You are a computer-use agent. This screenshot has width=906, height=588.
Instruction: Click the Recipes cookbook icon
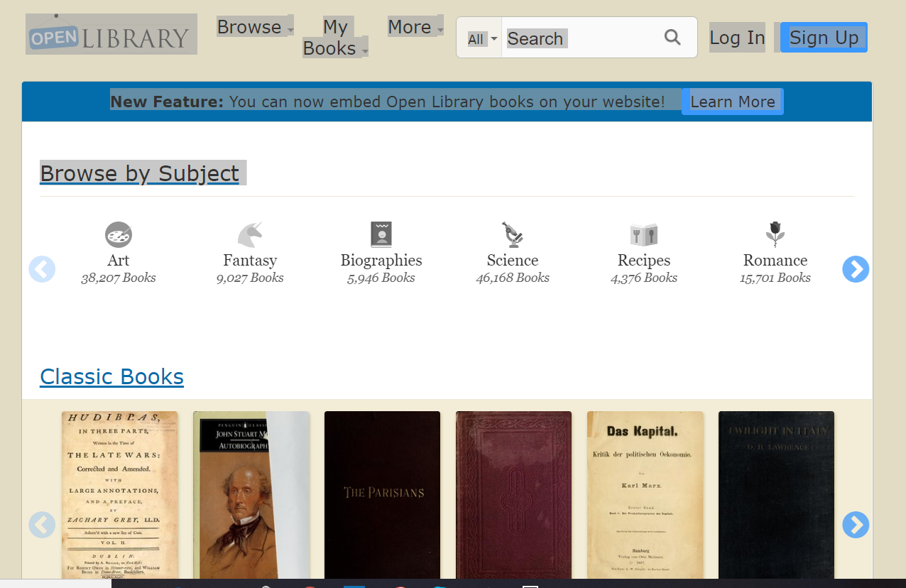click(644, 234)
